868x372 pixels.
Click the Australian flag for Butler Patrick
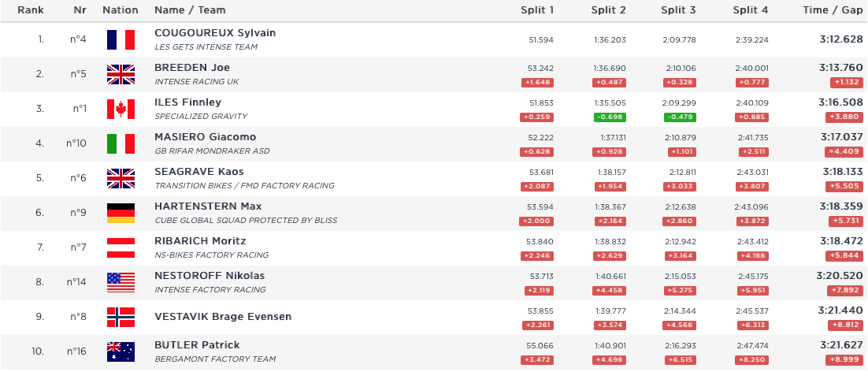click(x=121, y=352)
